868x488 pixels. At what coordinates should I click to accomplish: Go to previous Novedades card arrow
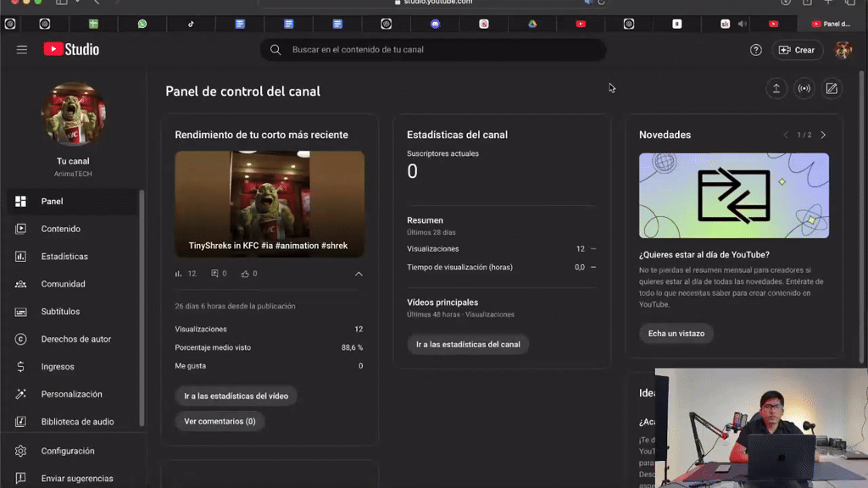pyautogui.click(x=786, y=135)
